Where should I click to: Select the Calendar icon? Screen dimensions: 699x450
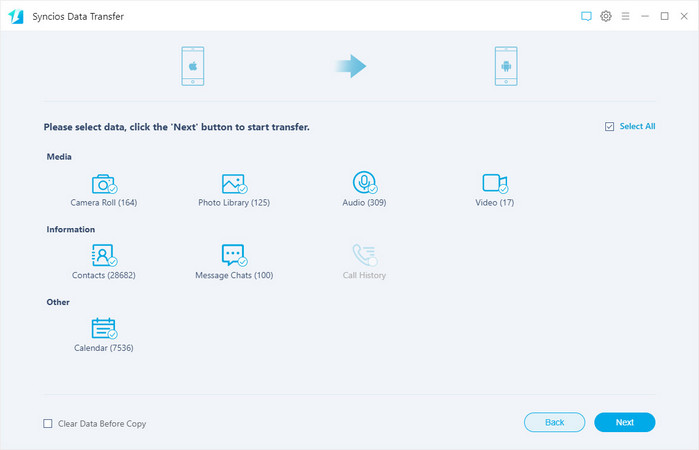tap(104, 328)
